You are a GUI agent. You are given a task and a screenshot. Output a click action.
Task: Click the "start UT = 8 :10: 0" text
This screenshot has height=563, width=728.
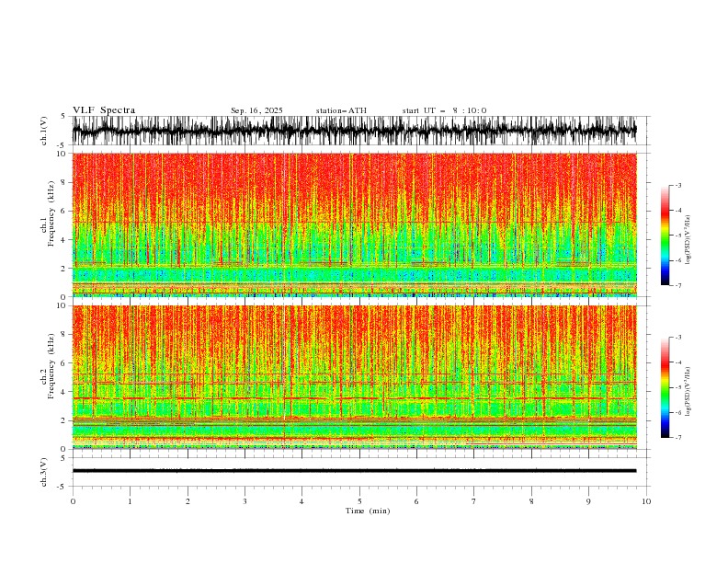click(444, 110)
